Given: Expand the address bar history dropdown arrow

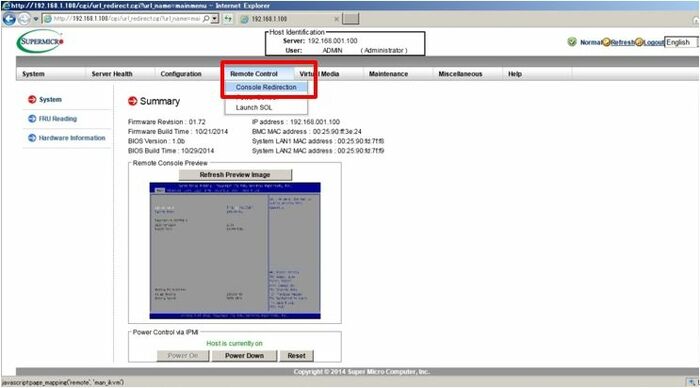Looking at the screenshot, I should point(215,19).
